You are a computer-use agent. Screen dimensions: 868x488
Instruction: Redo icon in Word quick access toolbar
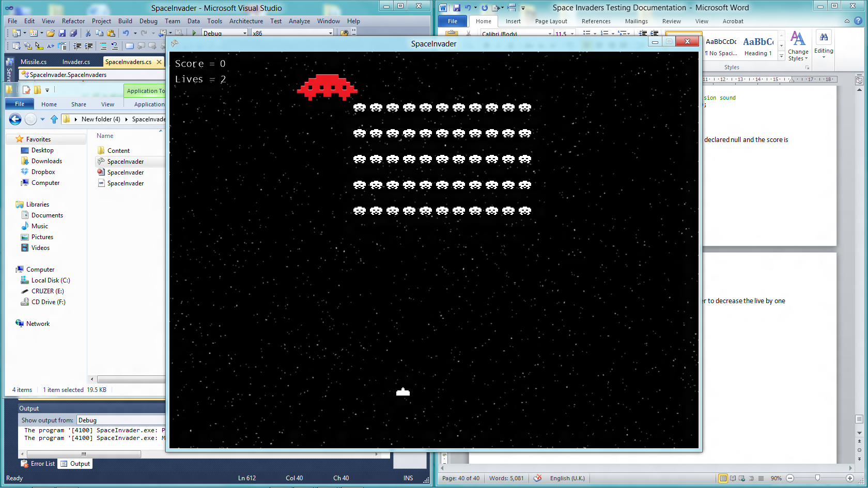coord(485,8)
